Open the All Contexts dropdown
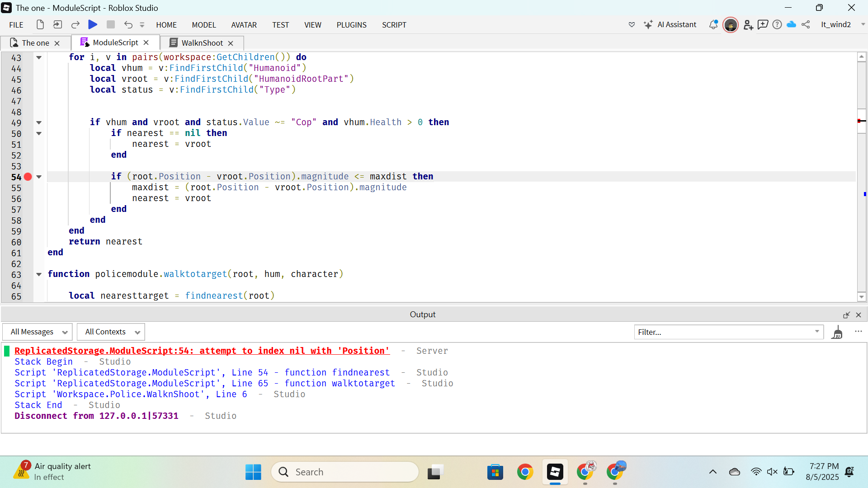 coord(110,332)
